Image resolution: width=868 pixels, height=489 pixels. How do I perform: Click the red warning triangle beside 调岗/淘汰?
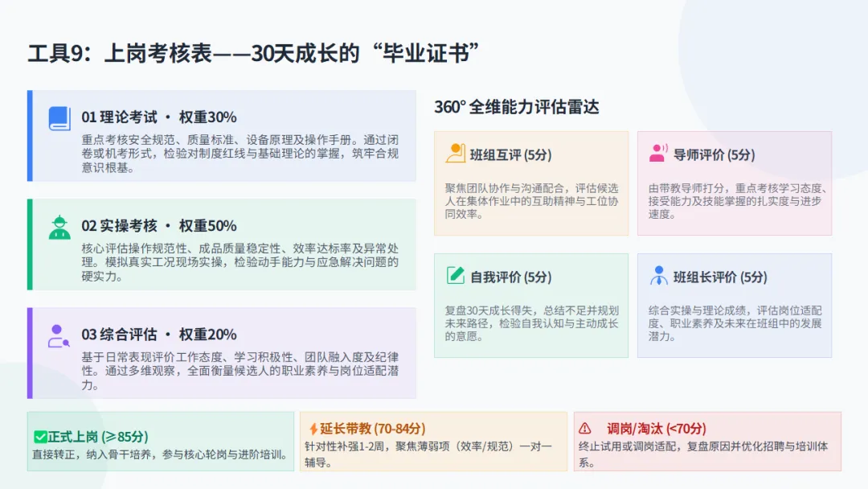(585, 429)
